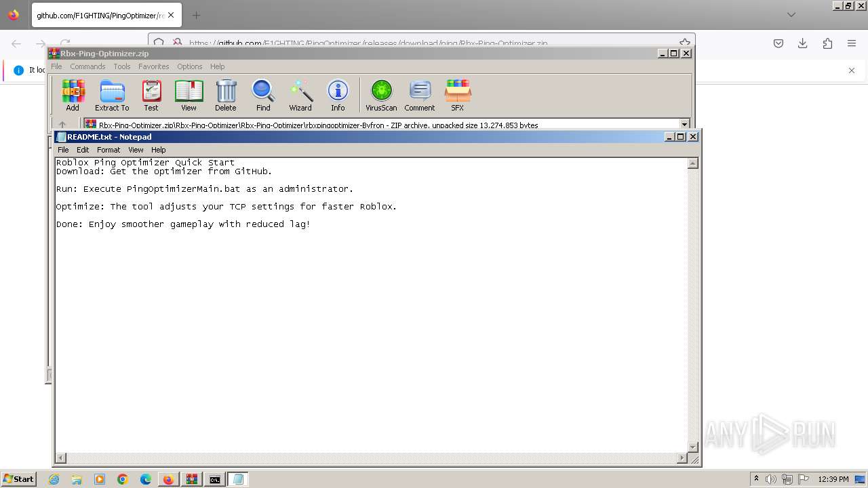The image size is (868, 488).
Task: Open a new Firefox tab with plus
Action: (196, 15)
